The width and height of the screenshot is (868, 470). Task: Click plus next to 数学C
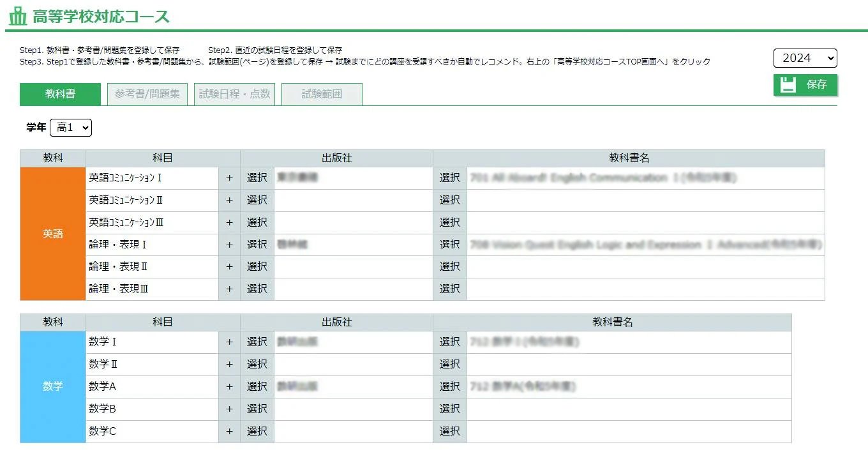230,431
